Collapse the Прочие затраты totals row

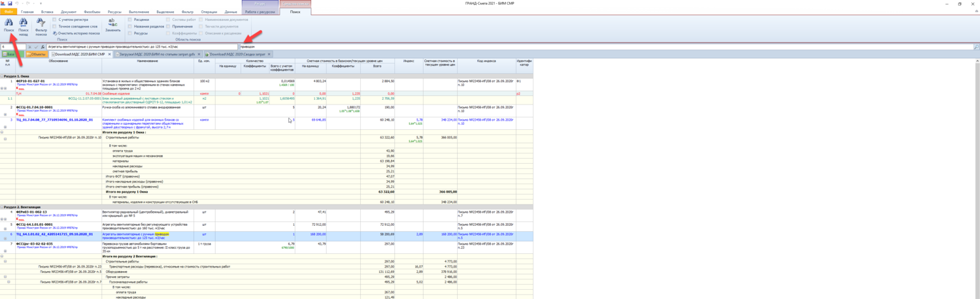pos(5,277)
